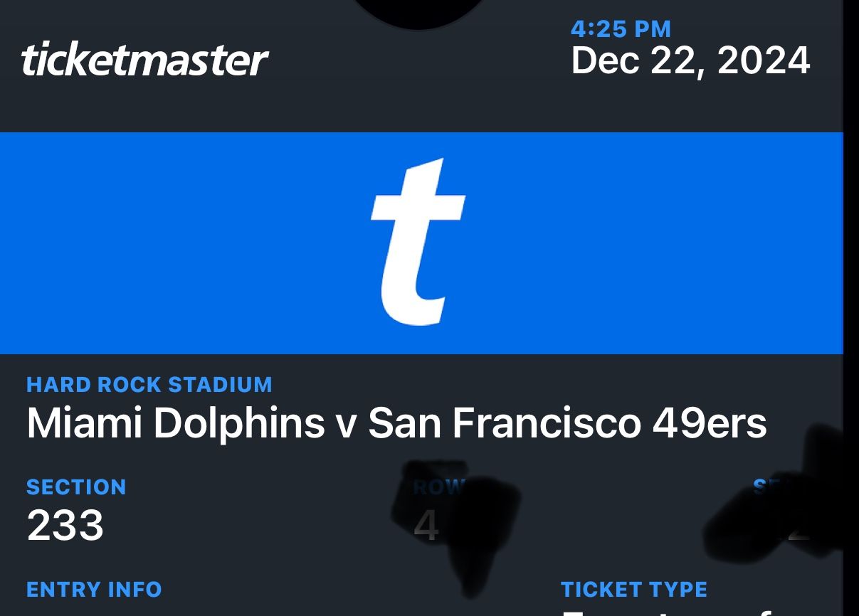
Task: Tap the row number 4
Action: click(425, 528)
